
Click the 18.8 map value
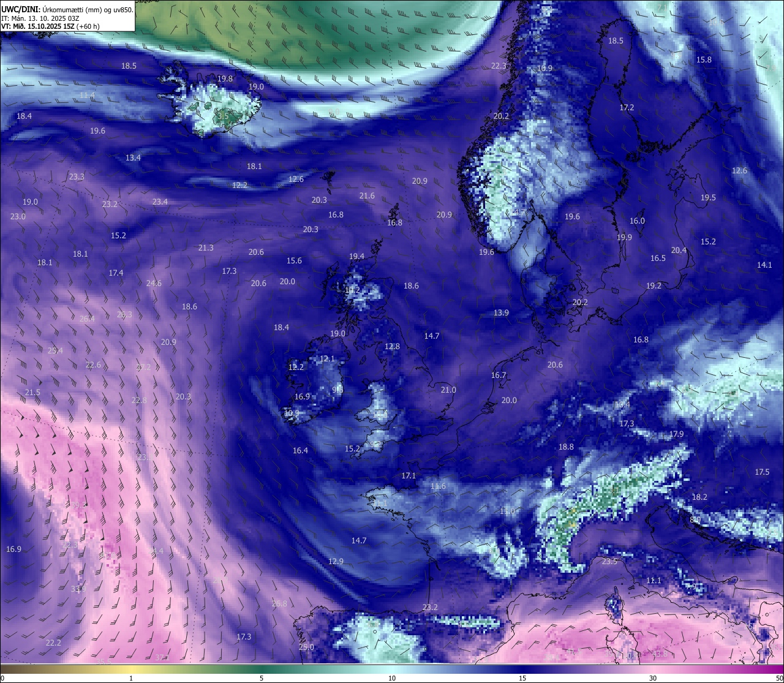(566, 447)
